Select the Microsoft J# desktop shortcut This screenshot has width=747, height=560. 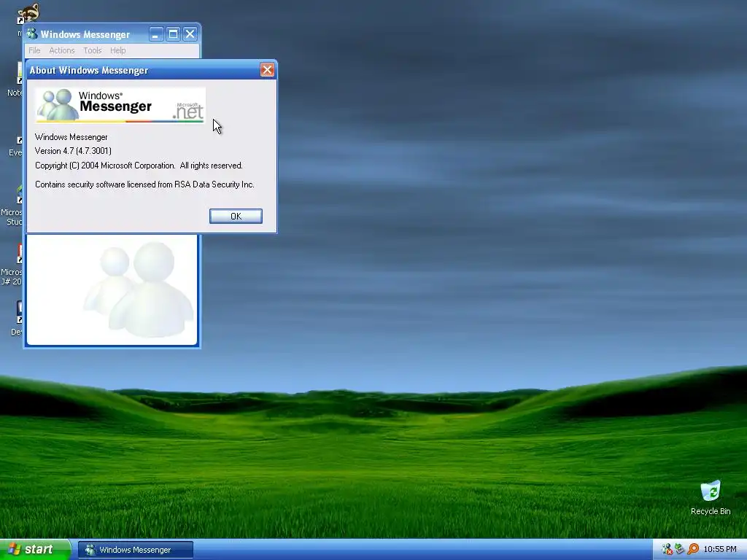(x=12, y=265)
